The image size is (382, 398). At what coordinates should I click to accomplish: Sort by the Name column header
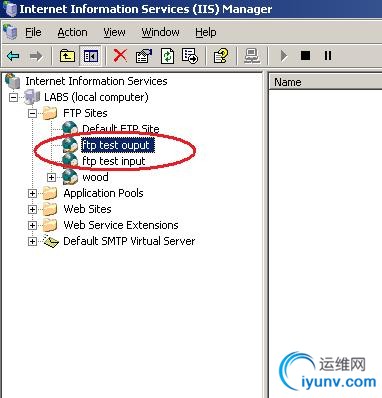(x=325, y=82)
